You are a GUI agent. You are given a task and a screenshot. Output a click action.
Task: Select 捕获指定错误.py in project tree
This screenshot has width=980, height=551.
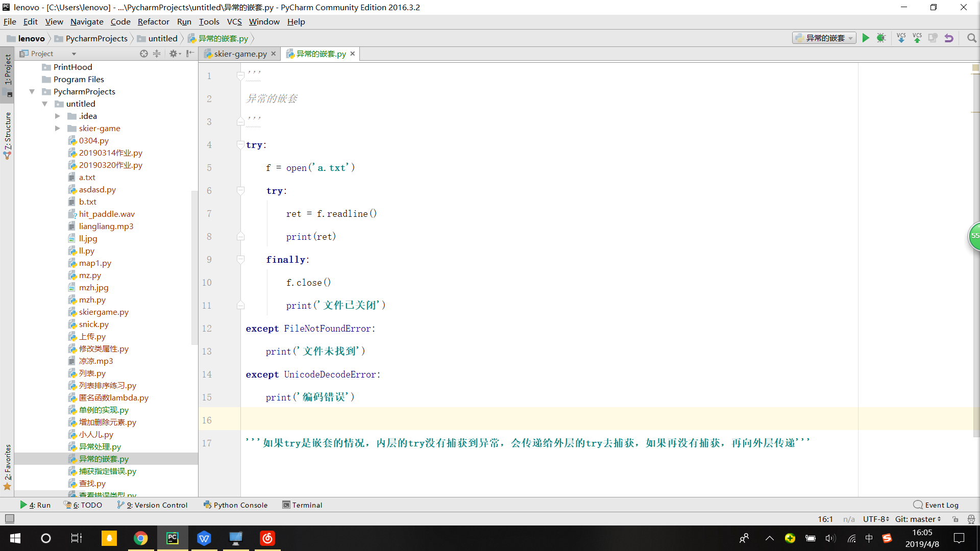tap(107, 471)
